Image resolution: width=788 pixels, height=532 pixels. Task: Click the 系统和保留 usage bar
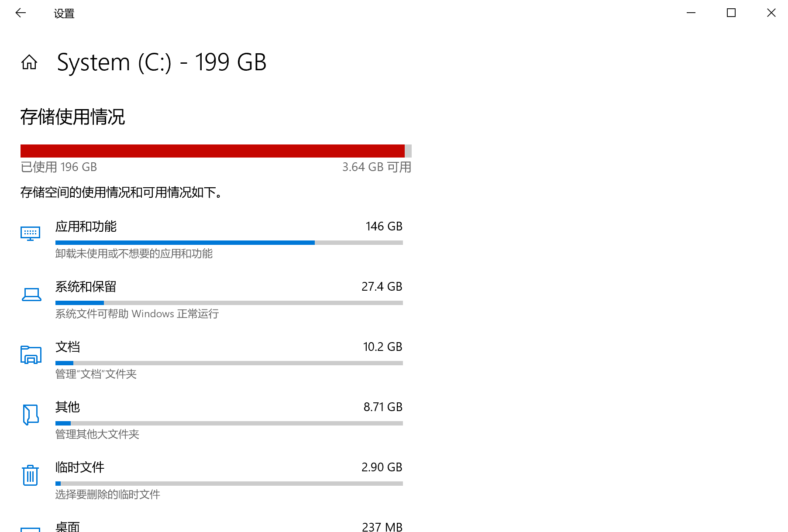tap(229, 303)
